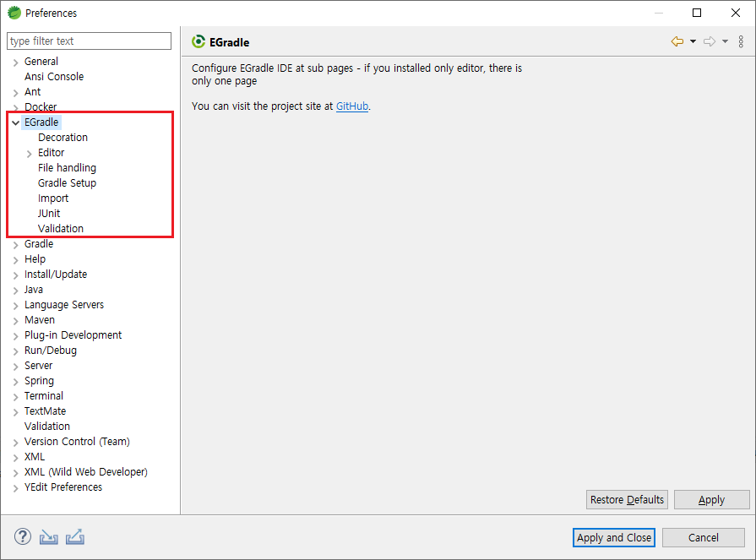Expand the TextMate tree node
The image size is (756, 560).
15,411
